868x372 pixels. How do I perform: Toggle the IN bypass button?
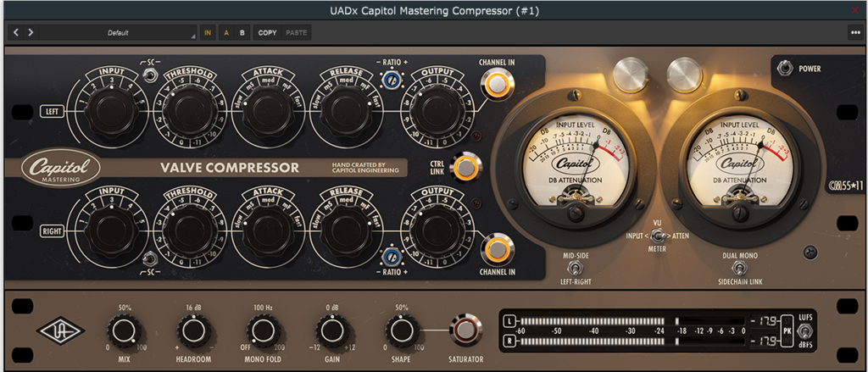click(208, 33)
